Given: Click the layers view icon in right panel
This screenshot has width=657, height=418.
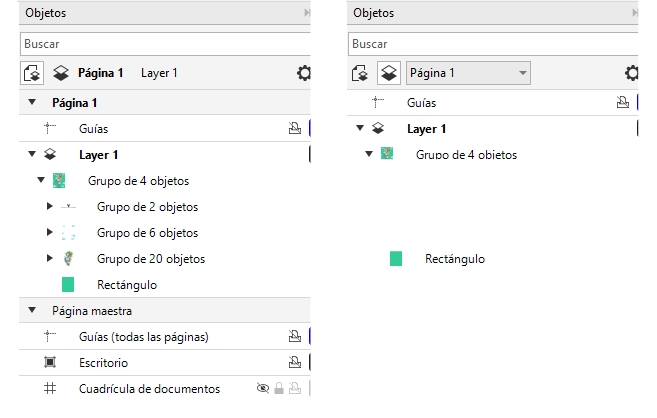Looking at the screenshot, I should tap(388, 73).
